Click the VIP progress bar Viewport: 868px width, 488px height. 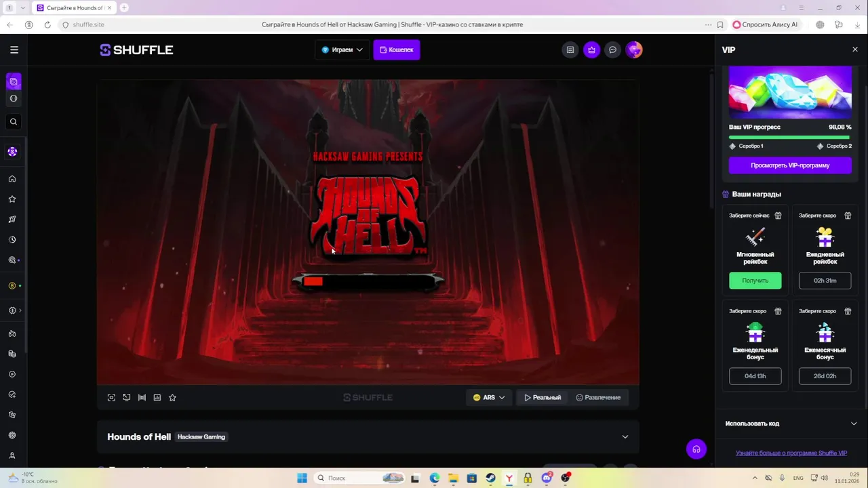coord(790,137)
